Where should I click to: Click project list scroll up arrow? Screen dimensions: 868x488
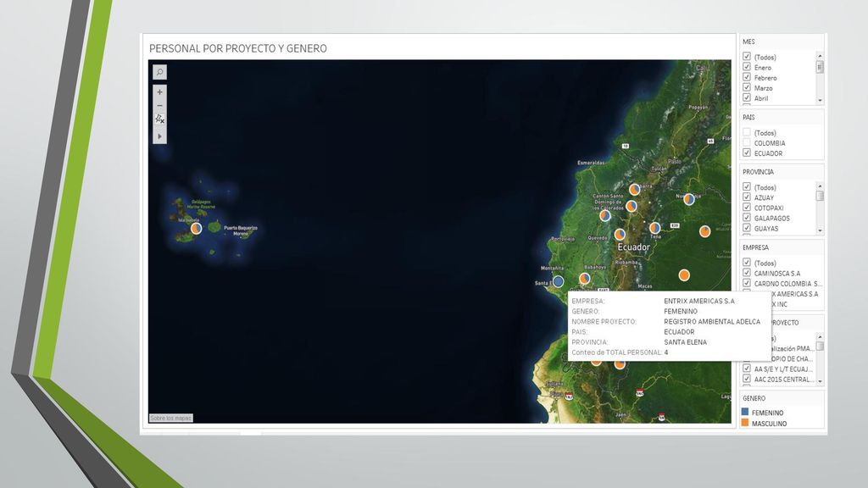(x=820, y=336)
